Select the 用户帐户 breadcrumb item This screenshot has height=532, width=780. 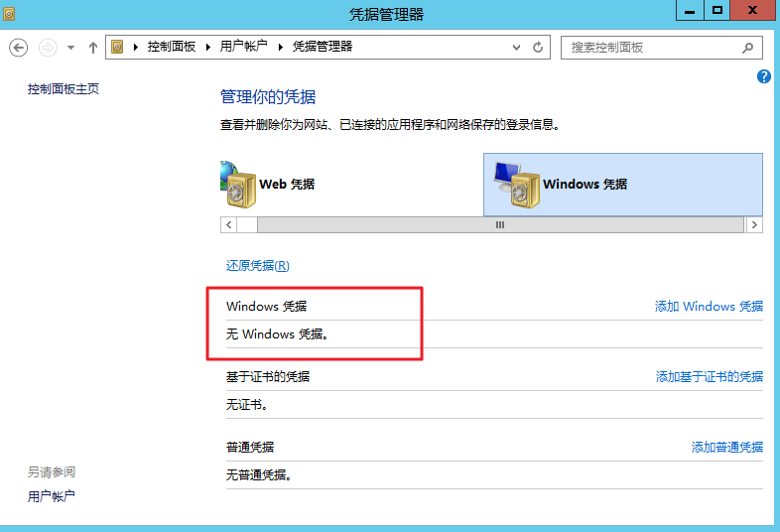pyautogui.click(x=243, y=47)
